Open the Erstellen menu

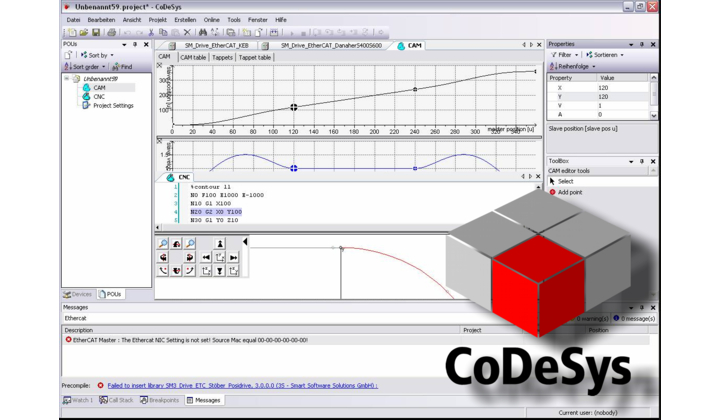point(185,20)
